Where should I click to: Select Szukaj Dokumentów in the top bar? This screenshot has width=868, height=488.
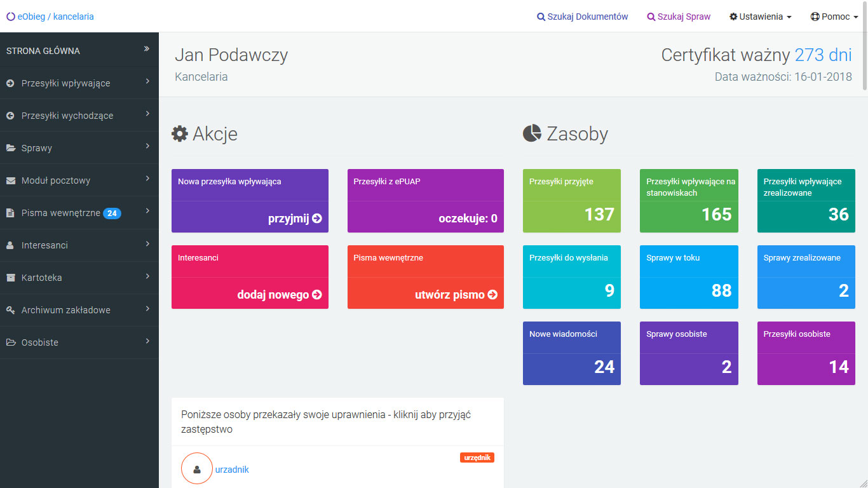pos(582,17)
